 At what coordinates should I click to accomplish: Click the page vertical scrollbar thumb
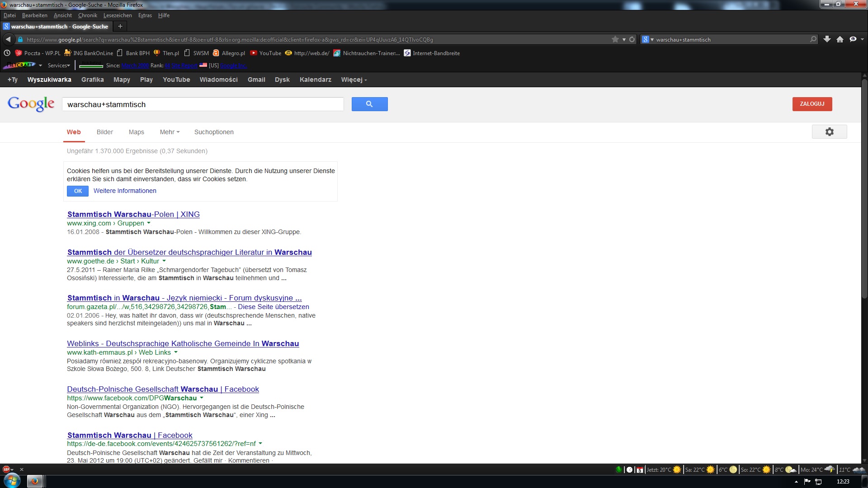(x=864, y=190)
